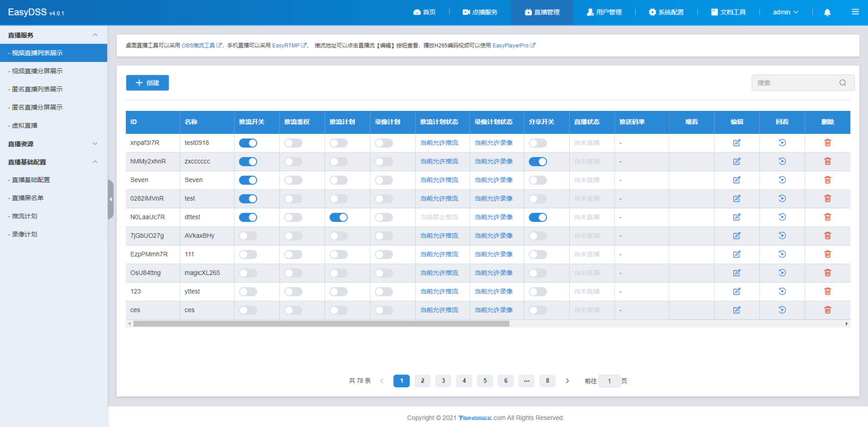Screen dimensions: 868x427
Task: Enable push authentication for the Seven row
Action: [293, 180]
